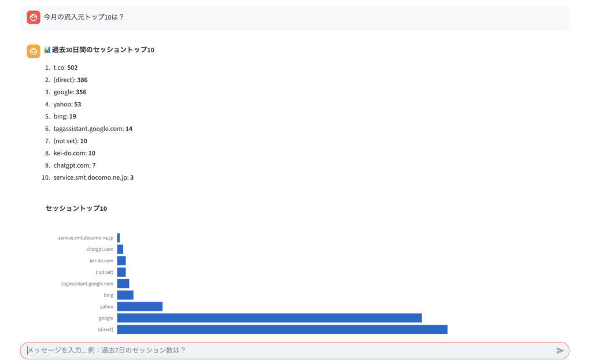Click the (direct) bar in the chart
592x364 pixels.
(282, 329)
